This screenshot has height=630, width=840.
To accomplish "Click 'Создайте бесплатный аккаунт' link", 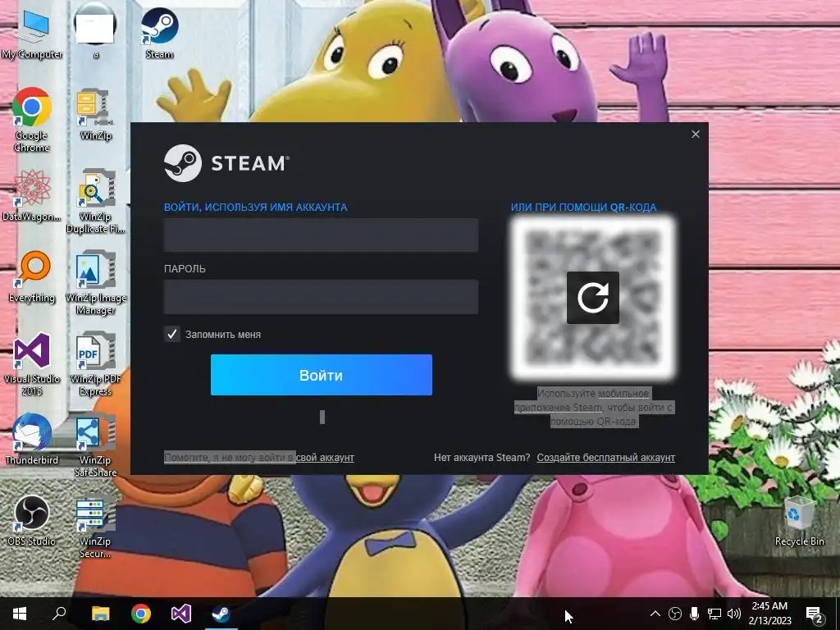I will click(606, 458).
